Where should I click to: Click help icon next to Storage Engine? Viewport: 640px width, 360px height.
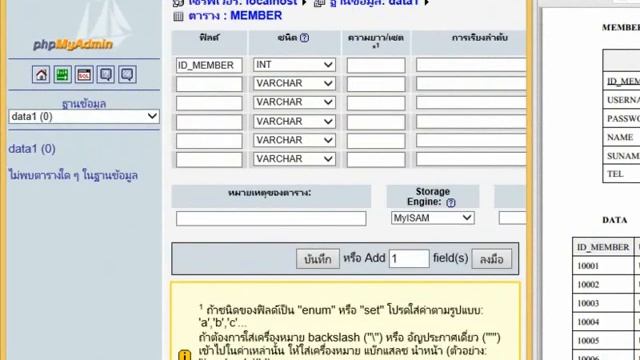[451, 202]
